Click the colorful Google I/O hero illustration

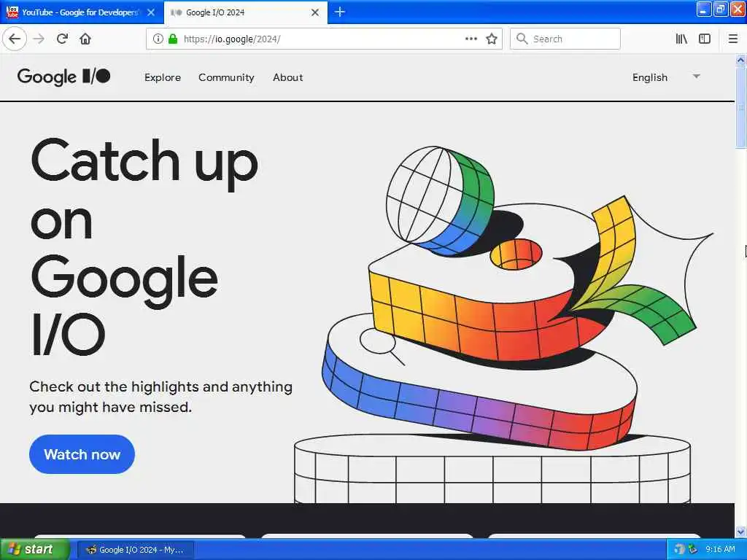coord(503,324)
